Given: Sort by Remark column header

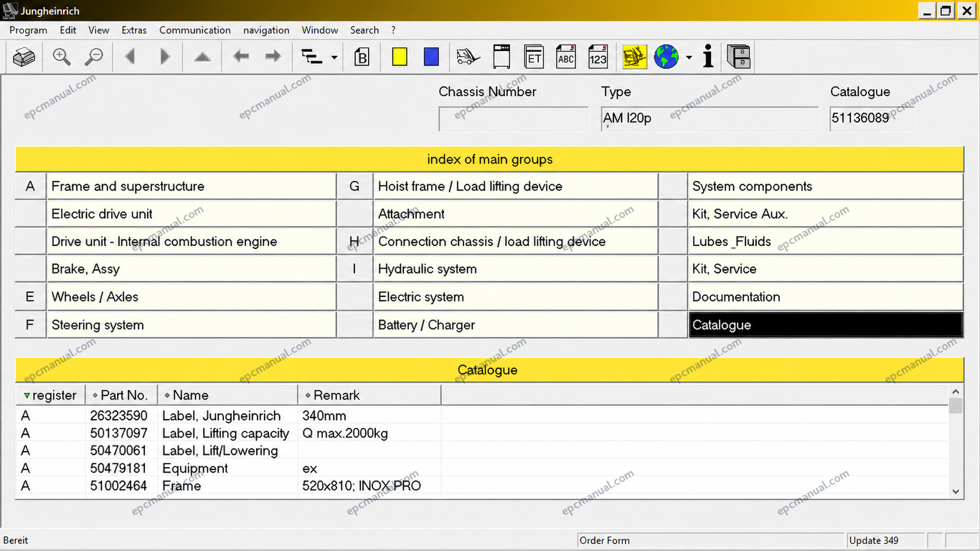Looking at the screenshot, I should click(x=369, y=395).
